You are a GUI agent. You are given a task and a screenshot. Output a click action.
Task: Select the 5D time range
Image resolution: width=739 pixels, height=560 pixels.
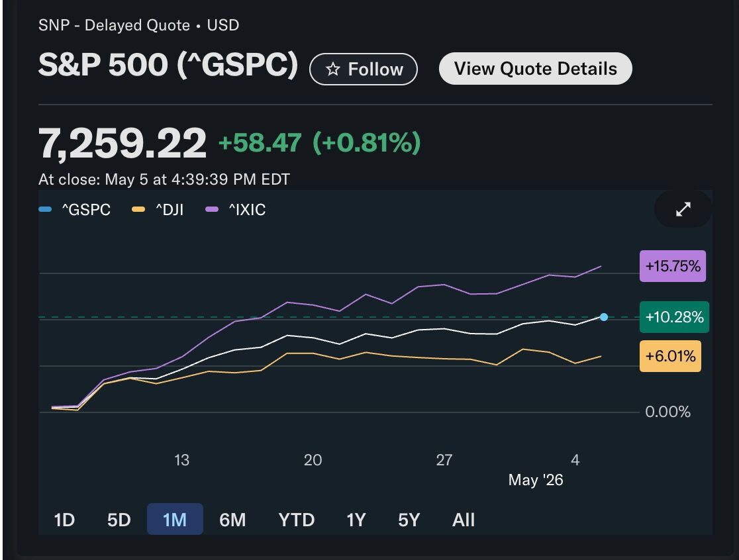pos(119,520)
